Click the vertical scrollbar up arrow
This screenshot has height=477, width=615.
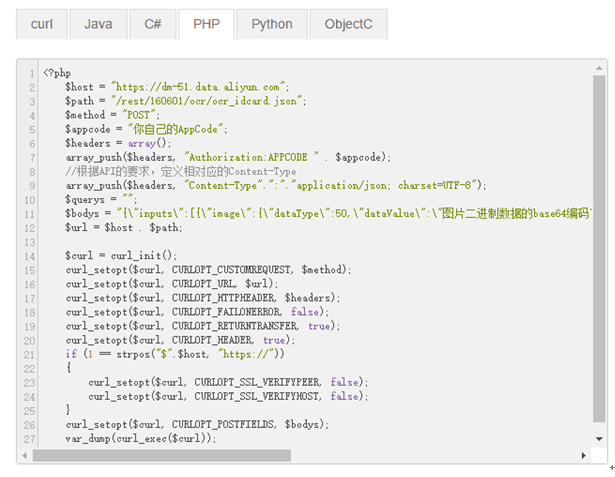(599, 68)
